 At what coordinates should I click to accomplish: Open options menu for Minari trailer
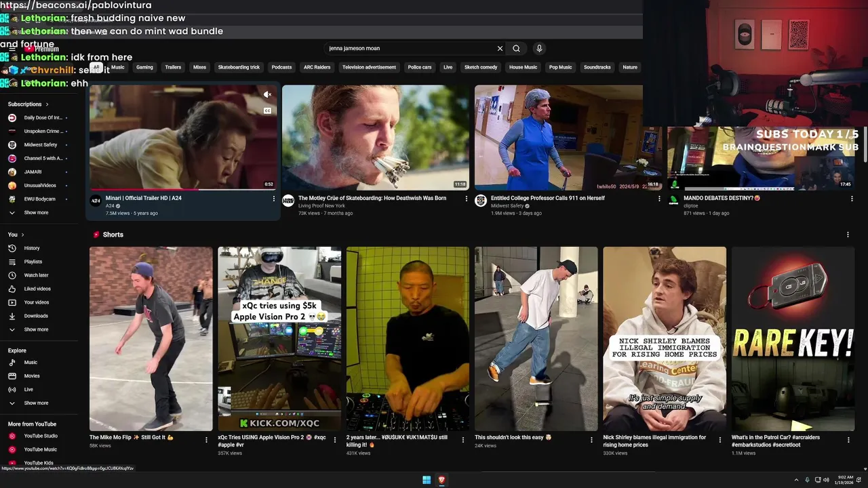coord(274,199)
